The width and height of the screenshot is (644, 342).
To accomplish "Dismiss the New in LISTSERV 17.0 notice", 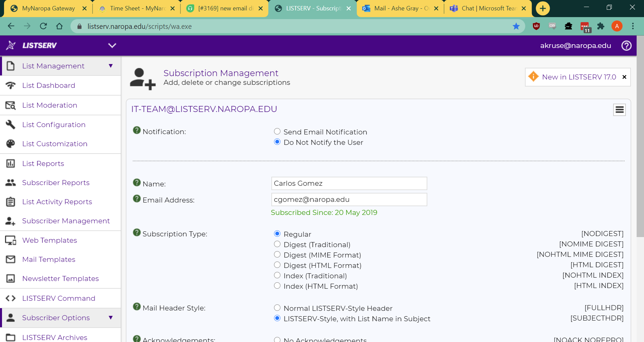I will click(624, 77).
